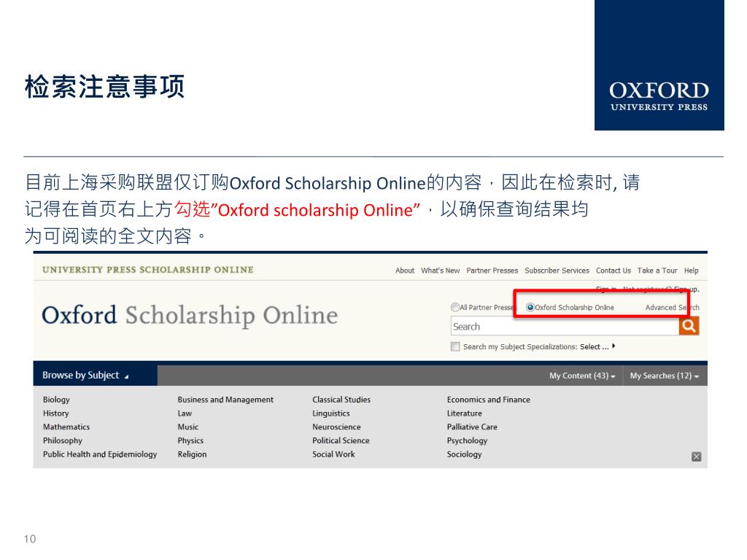747x560 pixels.
Task: Browse the Philosophy subject
Action: pos(63,440)
